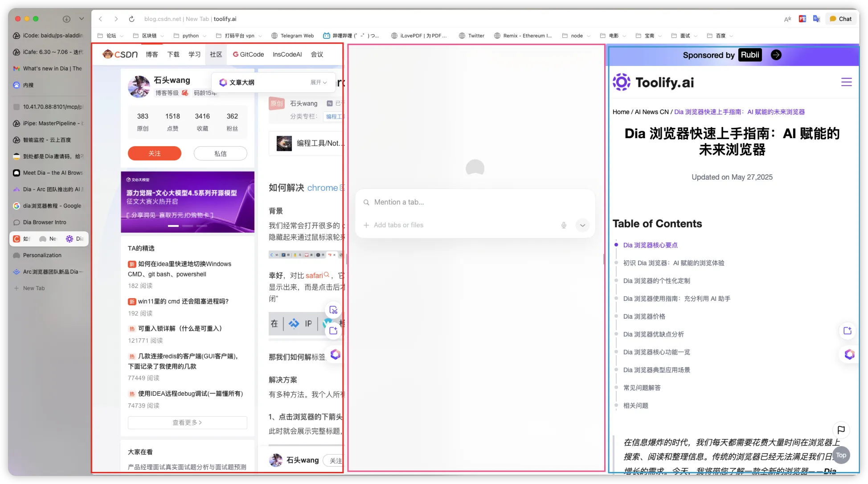Open the 下载 menu on CSDN
Image resolution: width=868 pixels, height=484 pixels.
tap(173, 54)
